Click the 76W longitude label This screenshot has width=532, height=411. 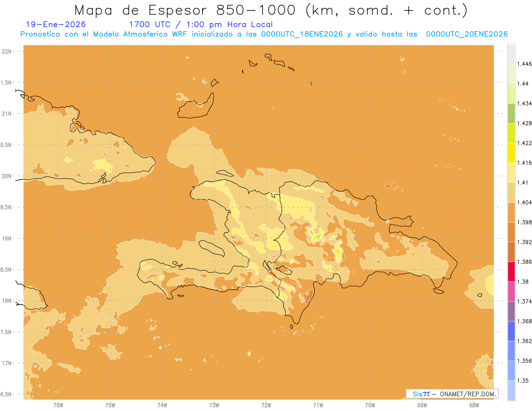[58, 406]
